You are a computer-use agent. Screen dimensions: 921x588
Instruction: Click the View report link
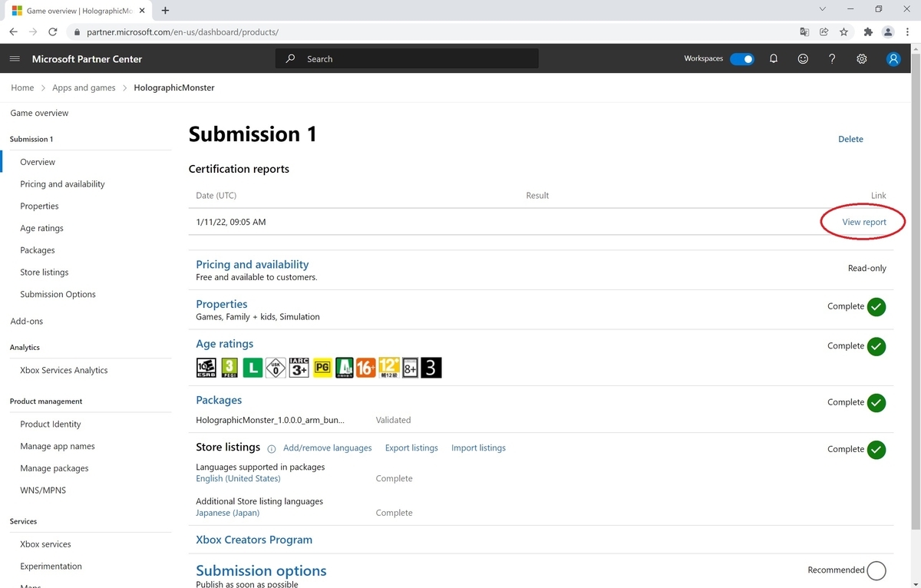click(x=864, y=222)
